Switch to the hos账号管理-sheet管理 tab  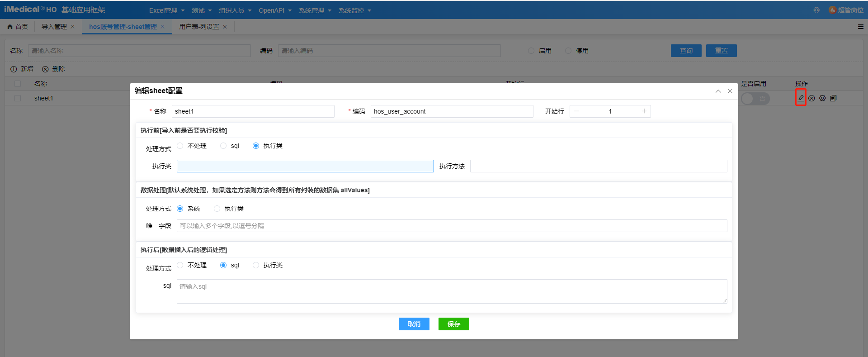pos(123,27)
